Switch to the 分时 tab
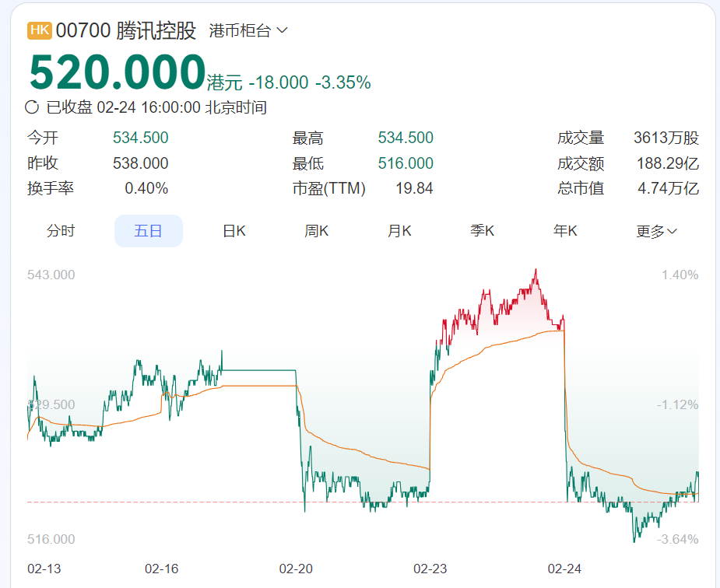Image resolution: width=720 pixels, height=588 pixels. click(x=60, y=231)
